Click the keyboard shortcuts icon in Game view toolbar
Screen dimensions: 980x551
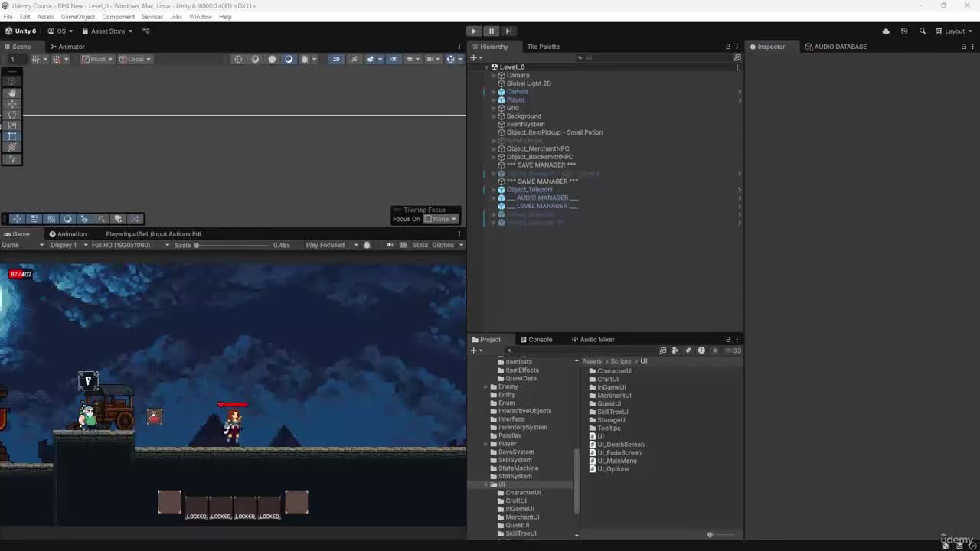(x=403, y=245)
